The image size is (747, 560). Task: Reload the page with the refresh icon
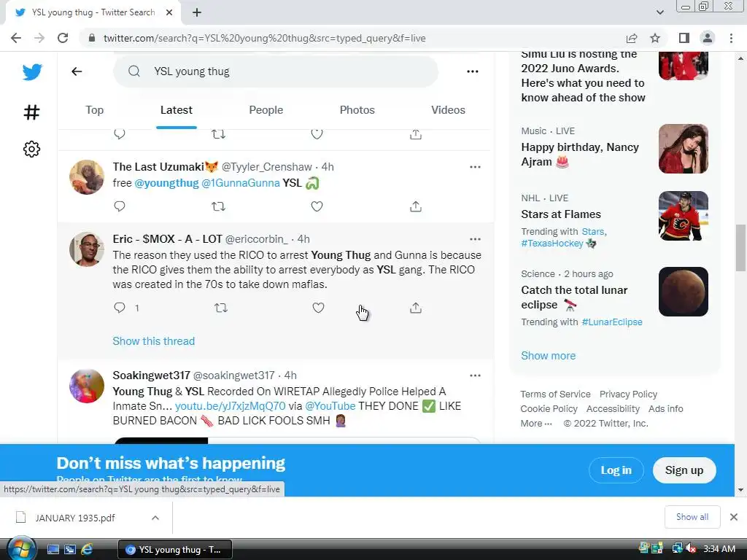point(63,38)
